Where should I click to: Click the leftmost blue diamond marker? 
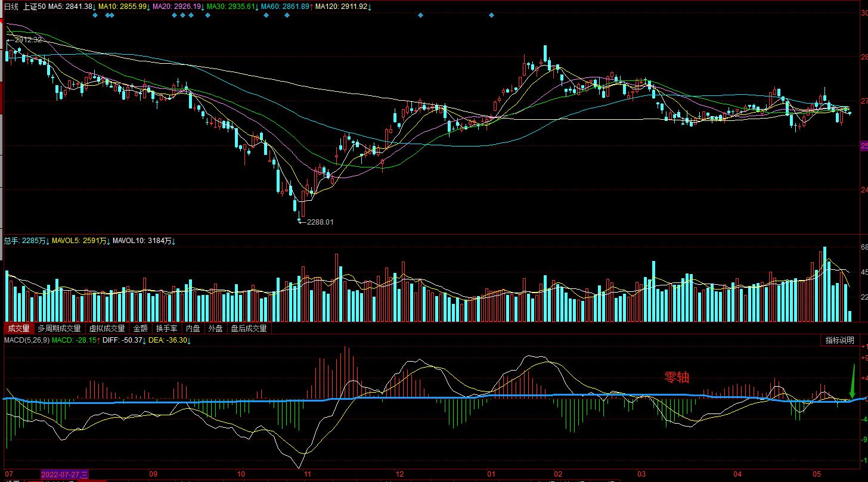[95, 15]
